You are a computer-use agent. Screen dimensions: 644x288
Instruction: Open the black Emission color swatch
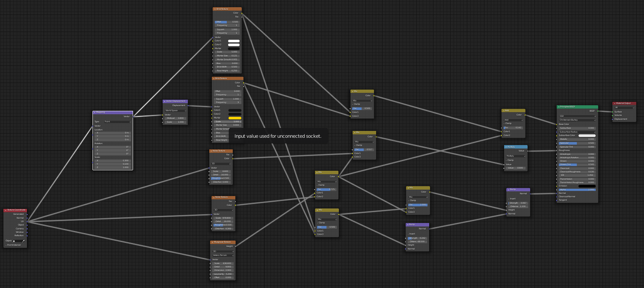click(587, 186)
